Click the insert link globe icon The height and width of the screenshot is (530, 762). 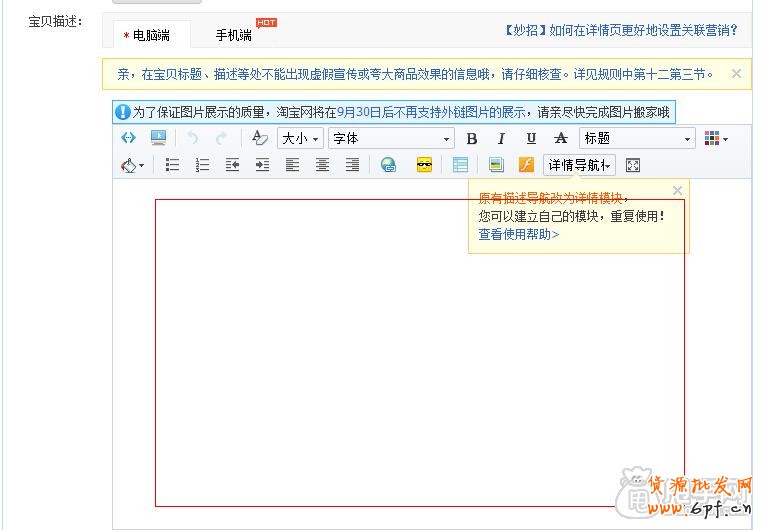click(388, 165)
